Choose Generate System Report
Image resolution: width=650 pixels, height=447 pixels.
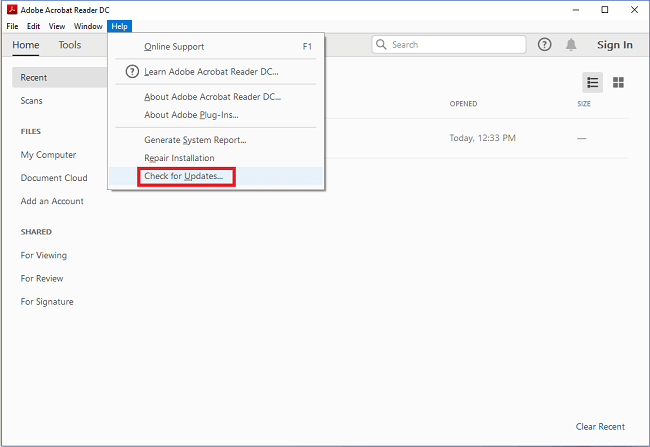click(216, 140)
